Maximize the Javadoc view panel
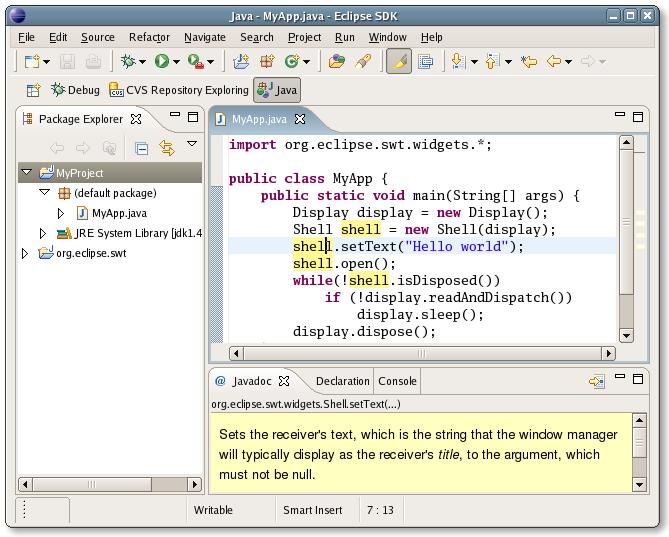This screenshot has width=669, height=537. click(638, 379)
